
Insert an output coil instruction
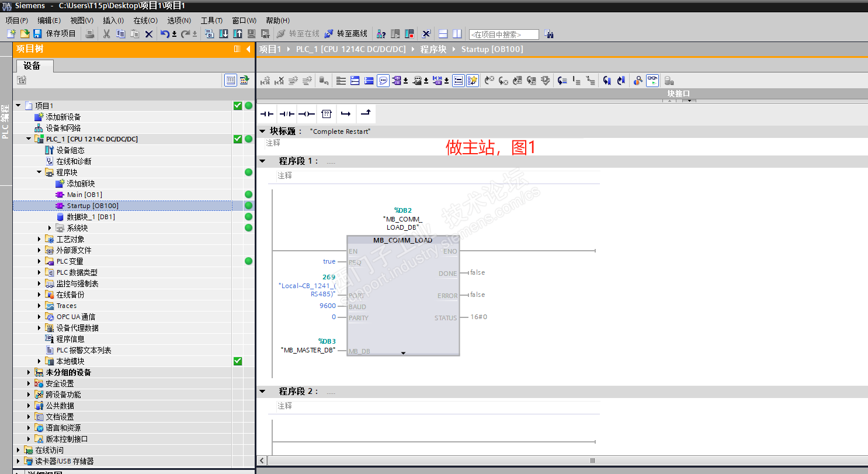[306, 113]
